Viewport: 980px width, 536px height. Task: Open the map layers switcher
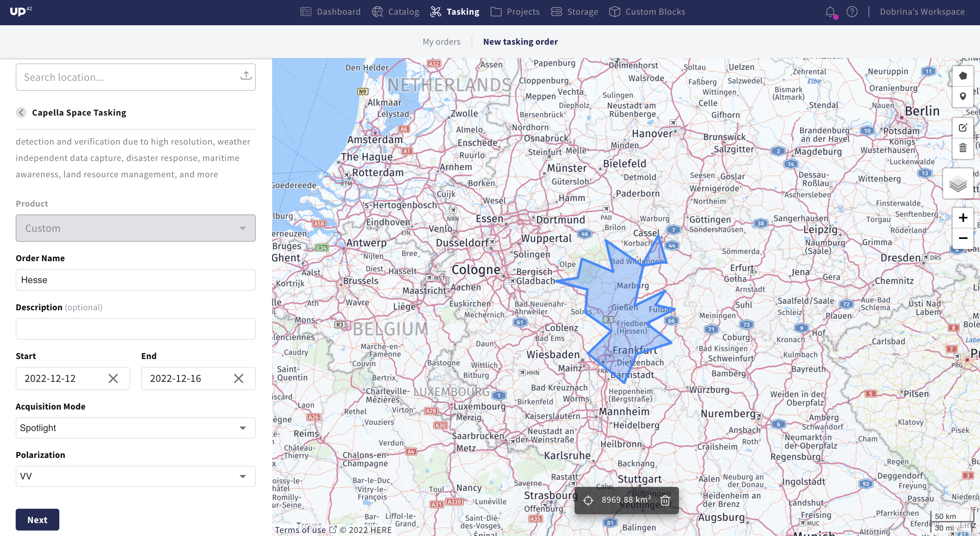[x=957, y=184]
